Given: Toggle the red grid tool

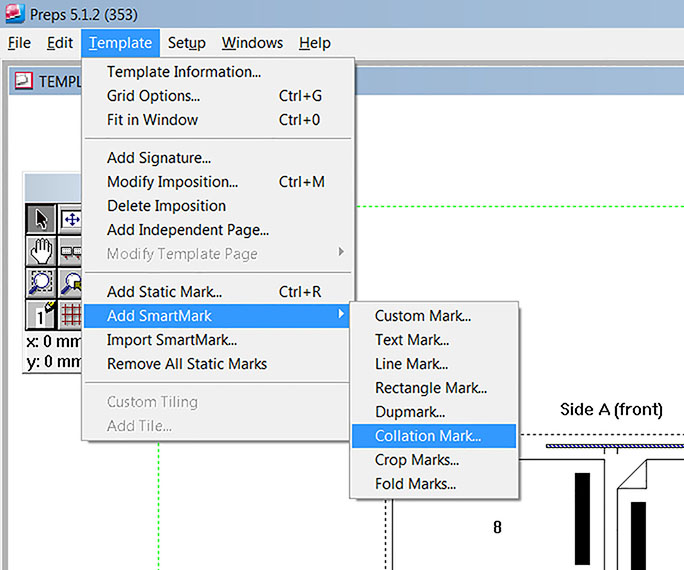Looking at the screenshot, I should click(x=70, y=314).
